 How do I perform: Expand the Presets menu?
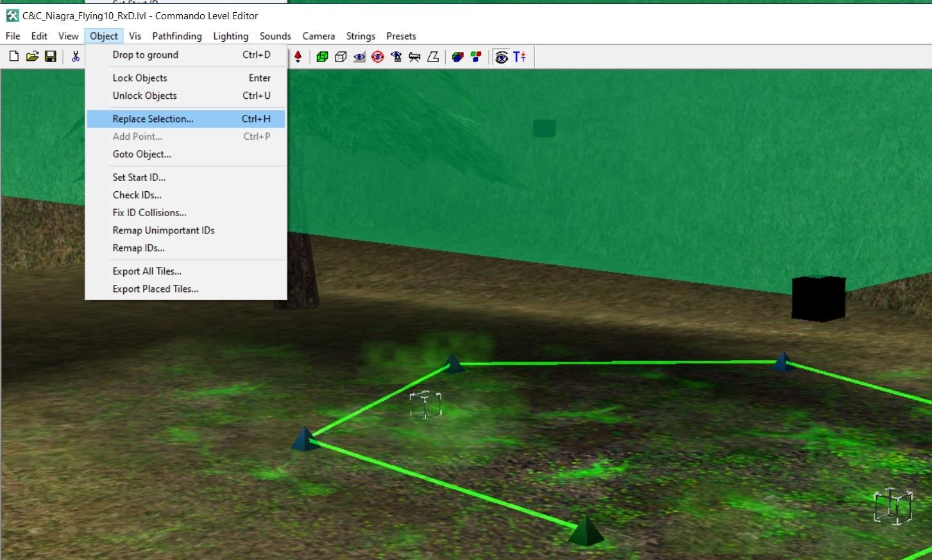401,36
